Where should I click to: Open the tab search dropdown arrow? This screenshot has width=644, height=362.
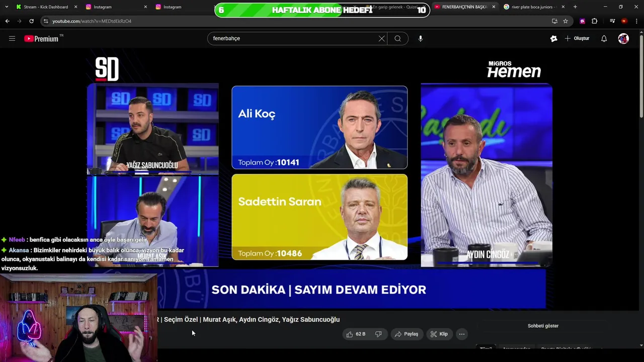7,7
